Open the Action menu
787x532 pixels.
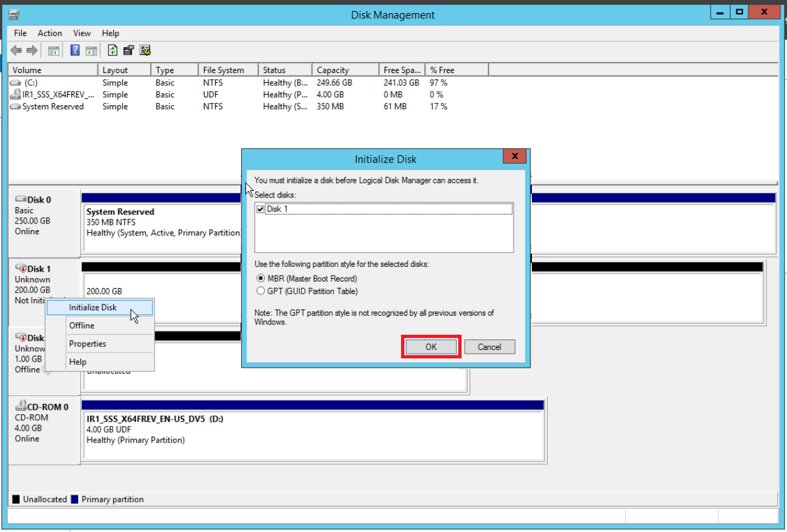49,33
